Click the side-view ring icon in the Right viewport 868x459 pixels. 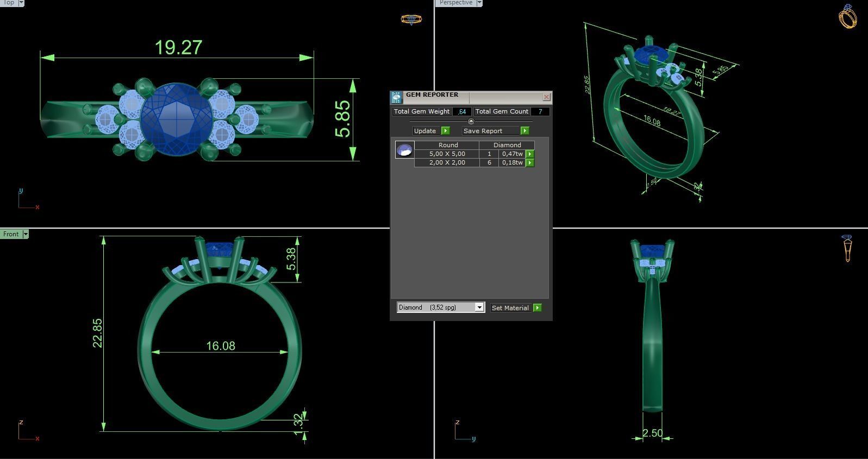tap(847, 248)
